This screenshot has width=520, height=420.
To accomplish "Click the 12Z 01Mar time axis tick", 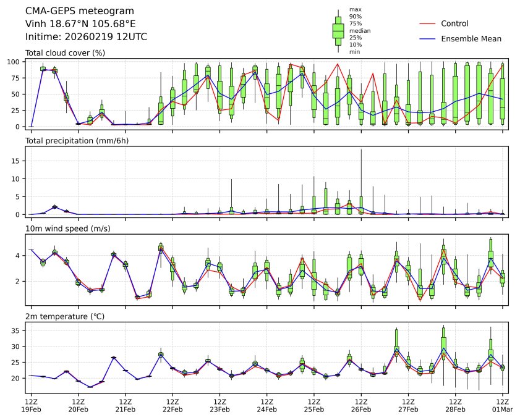I will (x=503, y=405).
